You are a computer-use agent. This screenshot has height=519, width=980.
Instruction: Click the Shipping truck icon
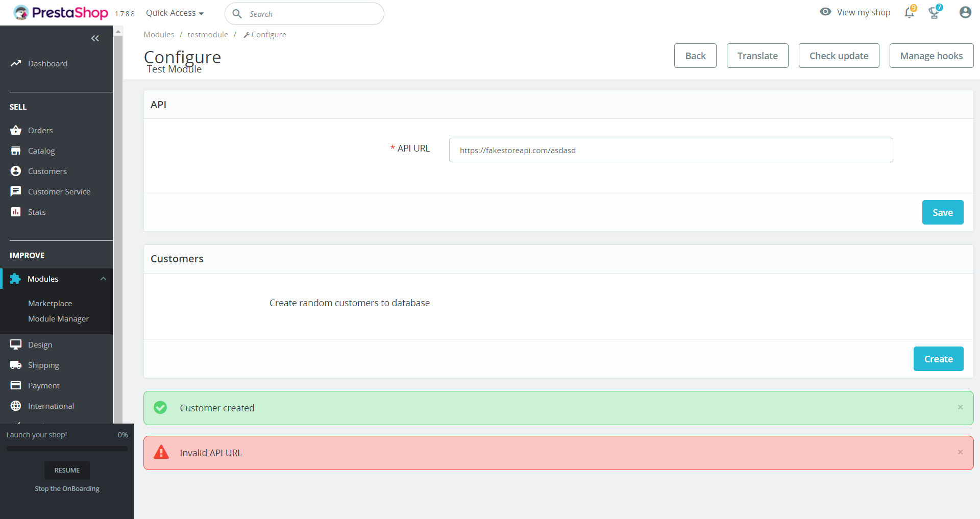tap(16, 365)
